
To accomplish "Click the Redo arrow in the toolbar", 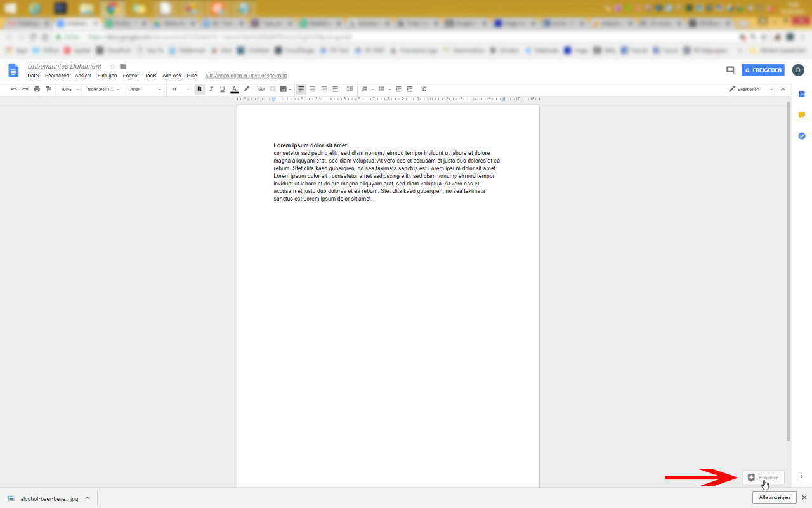I will (25, 89).
